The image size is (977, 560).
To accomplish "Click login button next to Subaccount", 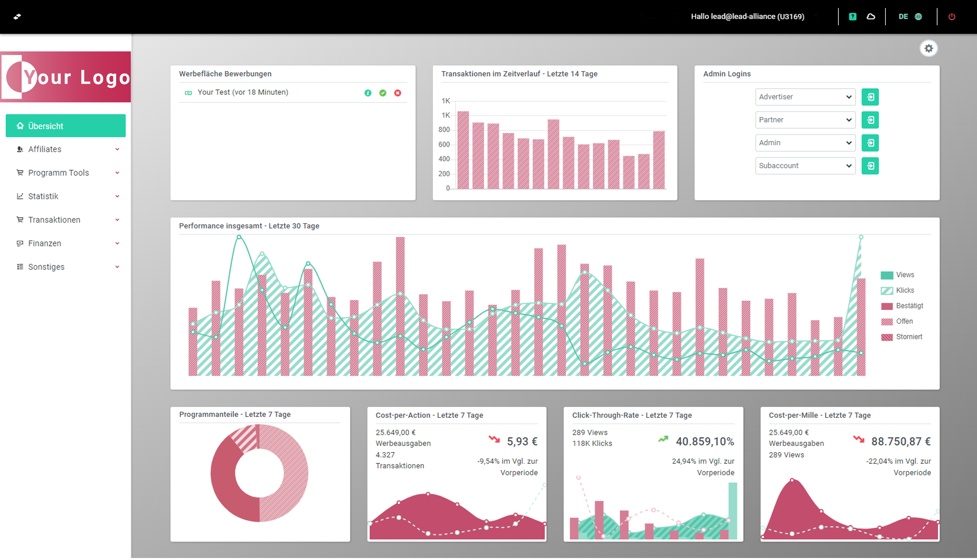I will click(x=870, y=166).
